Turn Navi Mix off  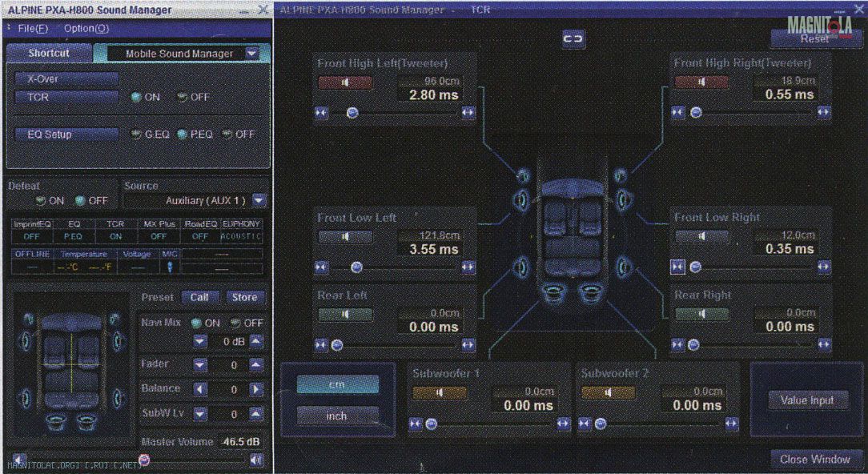pos(236,323)
